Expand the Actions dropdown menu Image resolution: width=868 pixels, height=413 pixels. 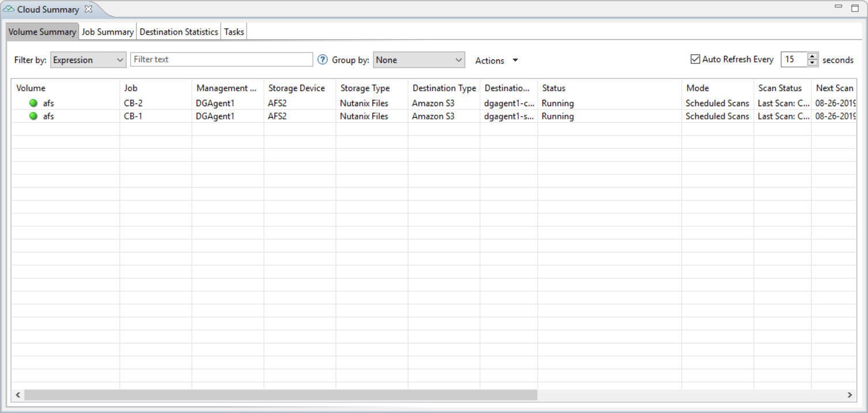pyautogui.click(x=496, y=61)
